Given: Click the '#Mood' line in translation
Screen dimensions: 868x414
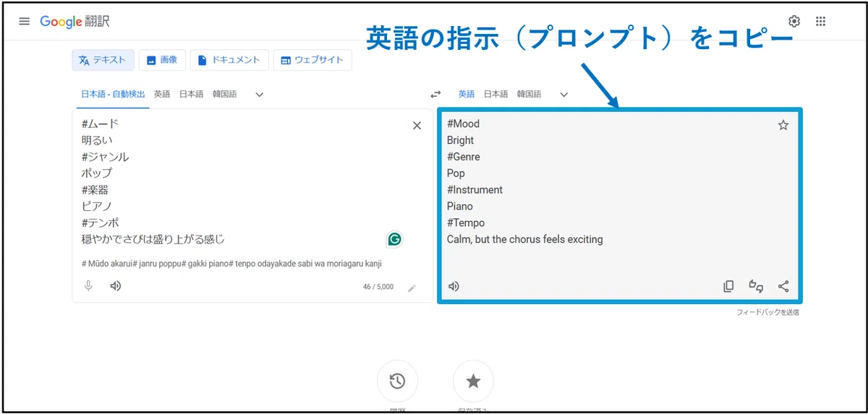Looking at the screenshot, I should (463, 124).
